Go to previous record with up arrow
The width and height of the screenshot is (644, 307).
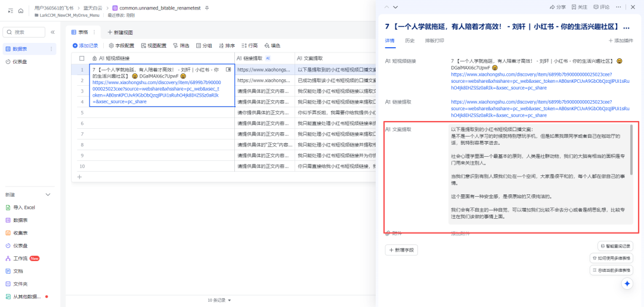(x=386, y=7)
